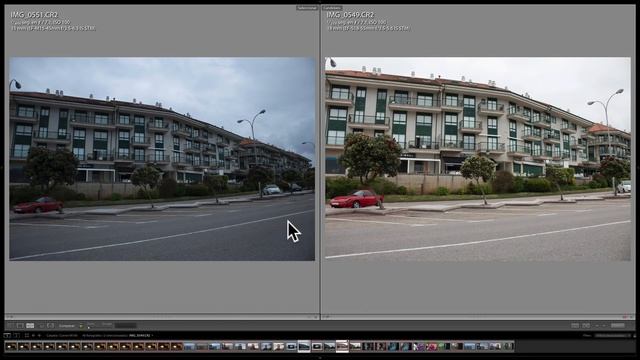Select the white-bordered highlighted filmstrip thumbnail
Screen dimensions: 640x360
point(304,346)
